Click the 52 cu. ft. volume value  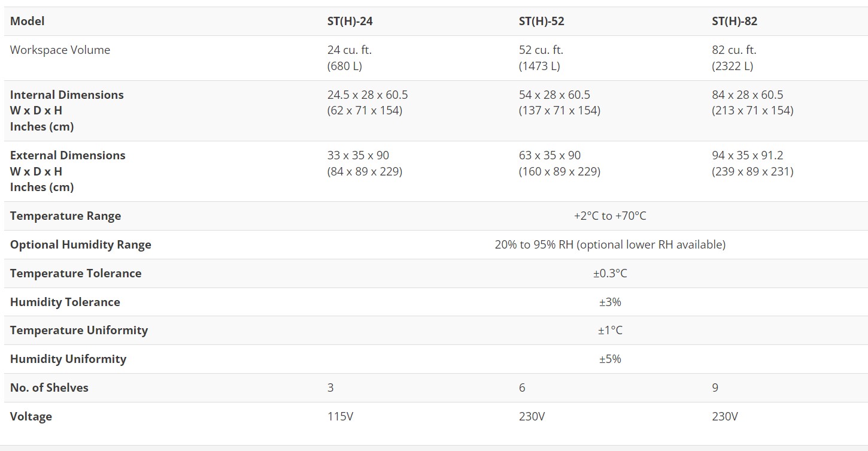click(x=541, y=50)
